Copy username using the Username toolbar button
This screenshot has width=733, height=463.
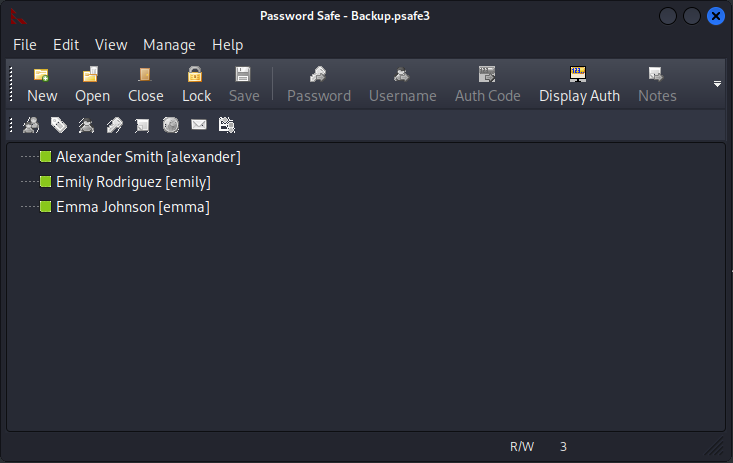coord(402,85)
